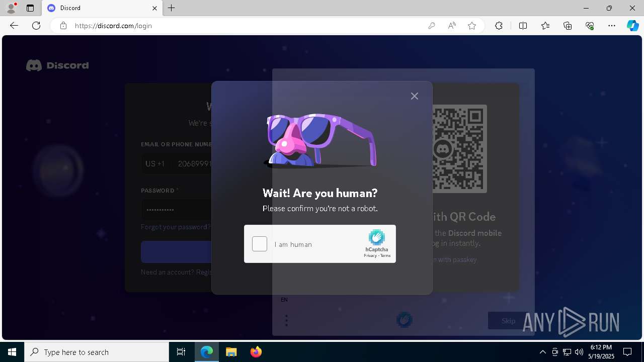This screenshot has width=644, height=362.
Task: Click the Skip button
Action: [508, 321]
